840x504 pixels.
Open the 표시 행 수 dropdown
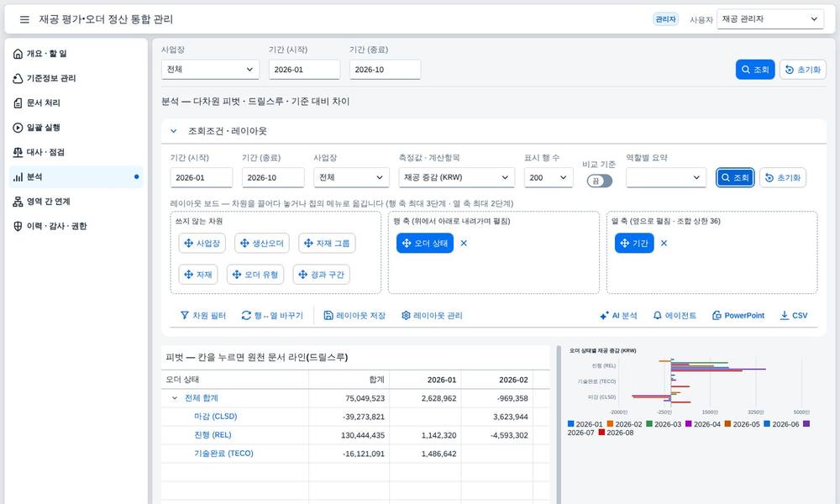coord(549,177)
